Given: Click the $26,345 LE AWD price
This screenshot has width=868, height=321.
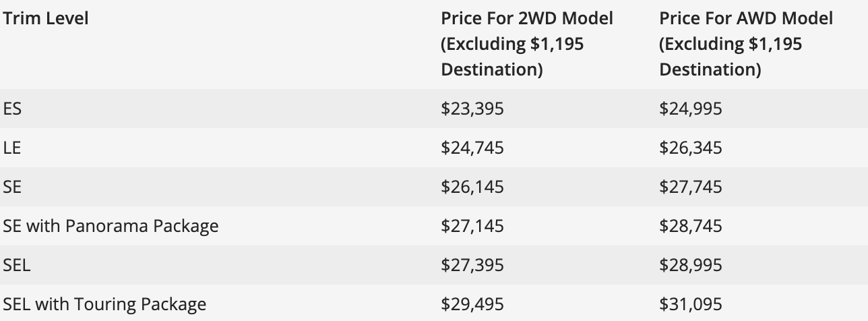Looking at the screenshot, I should 690,148.
